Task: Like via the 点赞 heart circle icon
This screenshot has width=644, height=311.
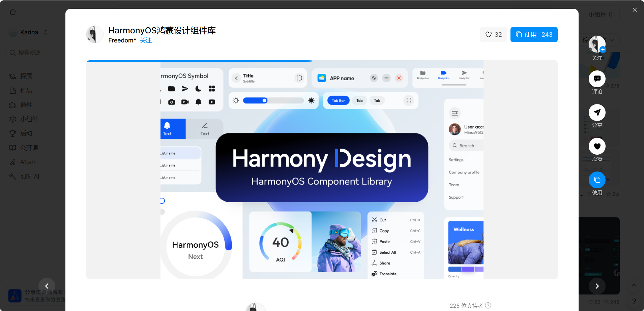Action: click(597, 146)
